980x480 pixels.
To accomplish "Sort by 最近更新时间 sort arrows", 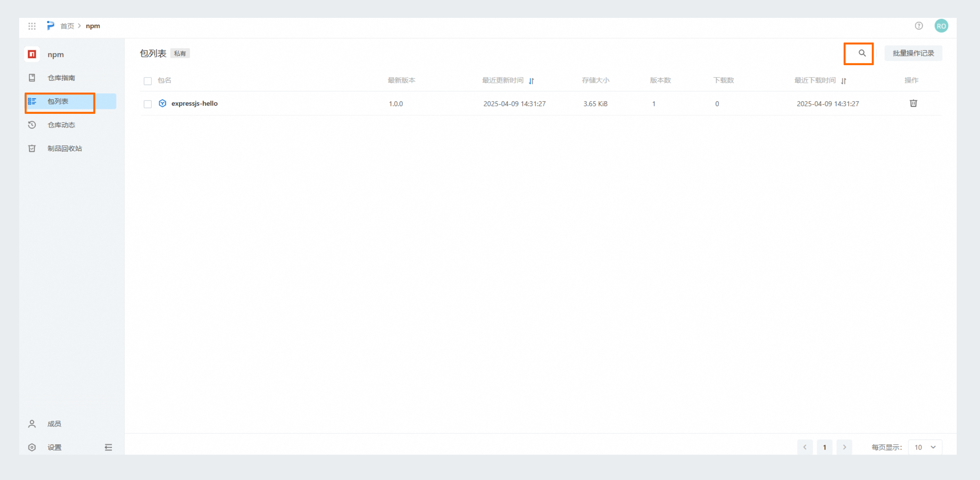I will (531, 81).
